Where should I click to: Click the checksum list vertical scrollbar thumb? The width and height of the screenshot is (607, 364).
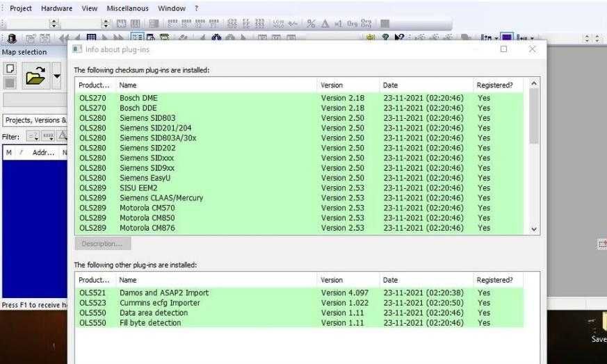[x=534, y=115]
